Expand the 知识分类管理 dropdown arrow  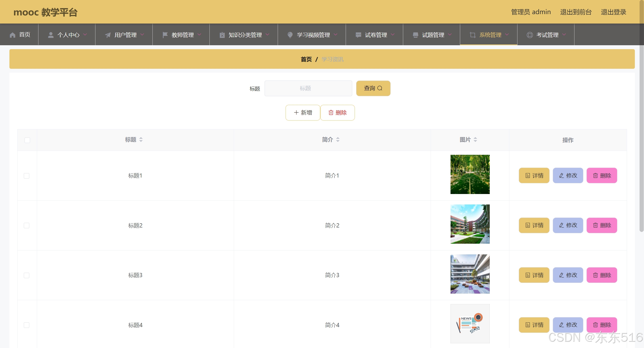coord(267,35)
